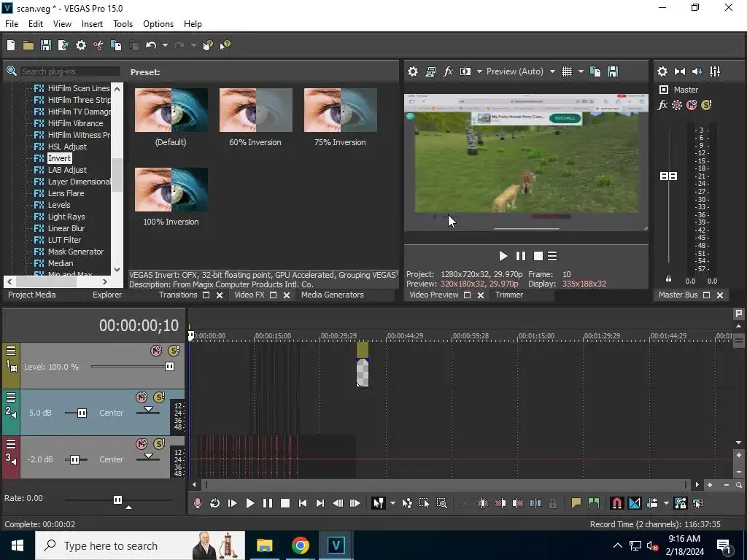
Task: Choose the 100% Inversion preset thumbnail
Action: pos(171,190)
